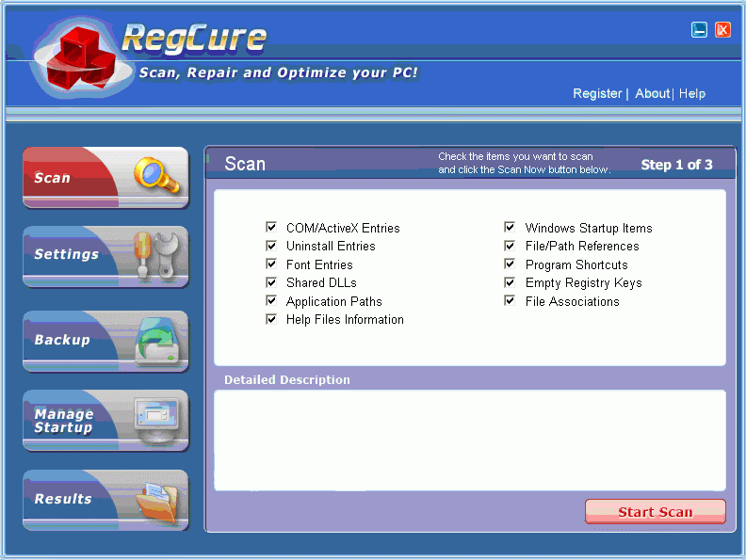Switch to the Backup tab label
746x560 pixels.
point(62,340)
